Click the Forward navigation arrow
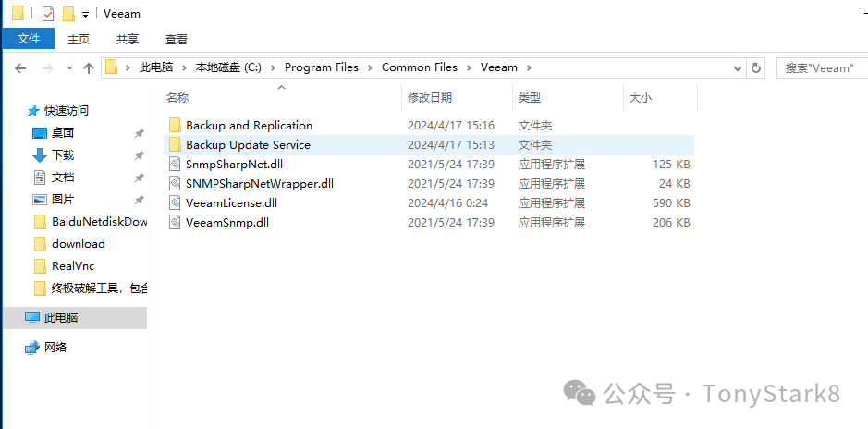This screenshot has width=868, height=429. [x=48, y=68]
